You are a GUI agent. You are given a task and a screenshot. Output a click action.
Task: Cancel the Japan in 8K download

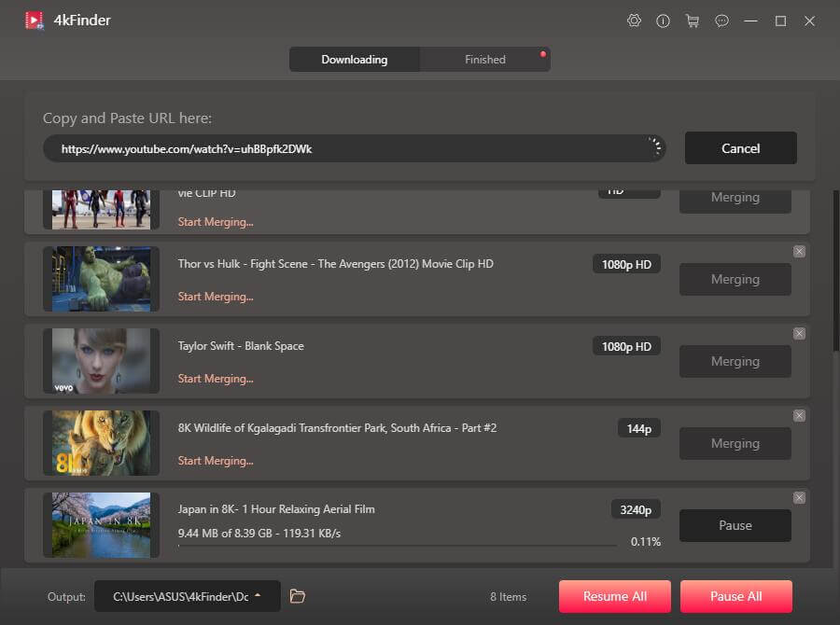coord(799,497)
